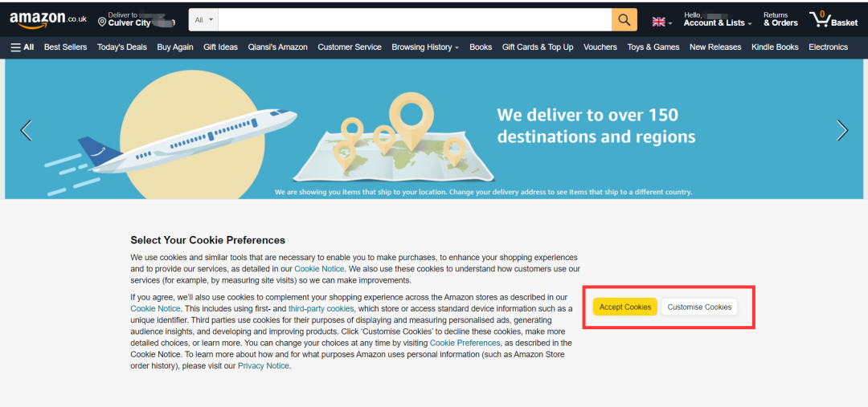Click inside the search text field
This screenshot has height=407, width=868.
(415, 20)
